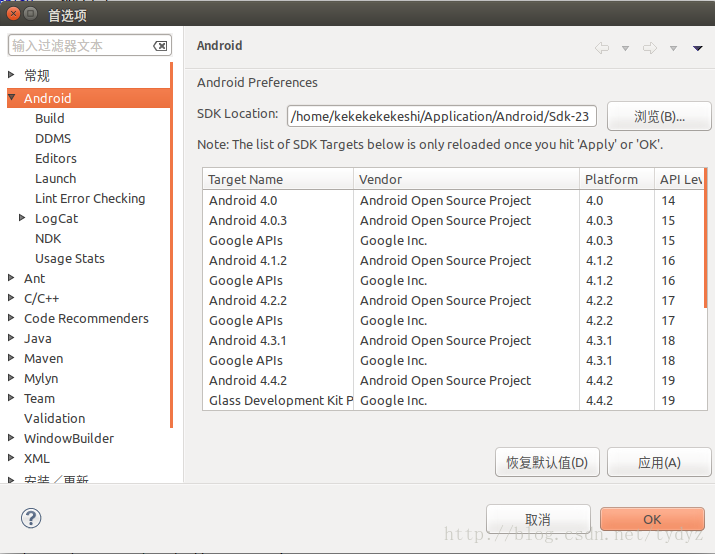The width and height of the screenshot is (715, 554).
Task: Open the forward history dropdown arrow
Action: [674, 48]
